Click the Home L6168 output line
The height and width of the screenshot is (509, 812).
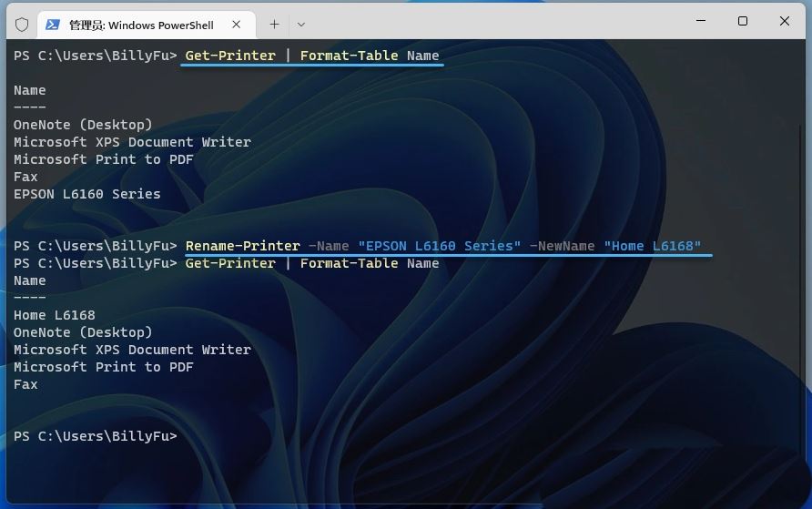(x=55, y=315)
